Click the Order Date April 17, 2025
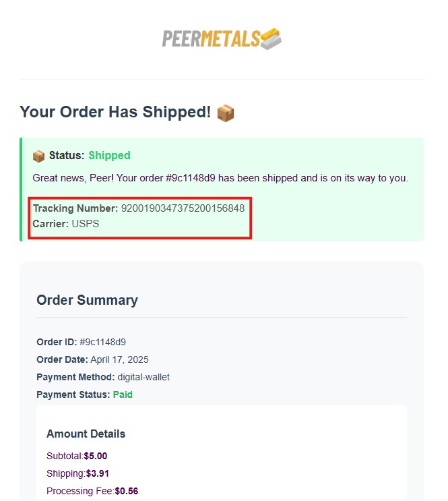Screen dimensions: 448x501 (119, 360)
